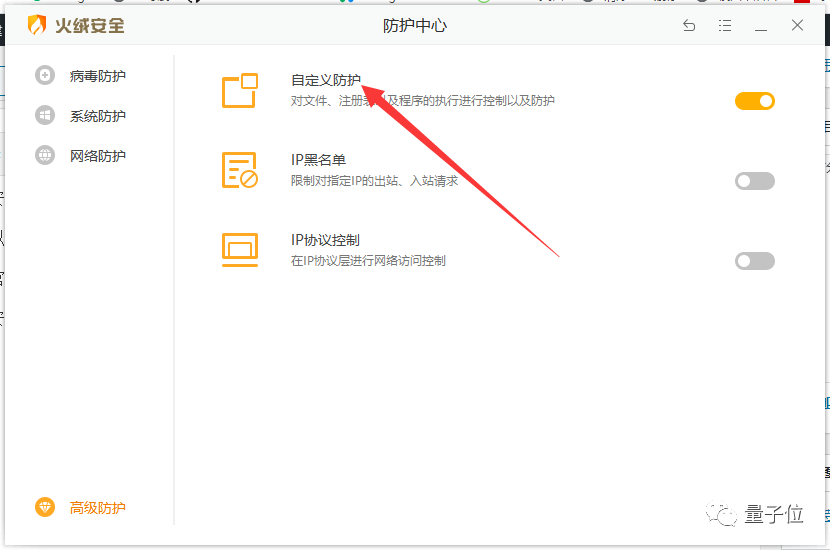Click the back arrow icon in title bar
This screenshot has width=830, height=550.
click(x=689, y=25)
